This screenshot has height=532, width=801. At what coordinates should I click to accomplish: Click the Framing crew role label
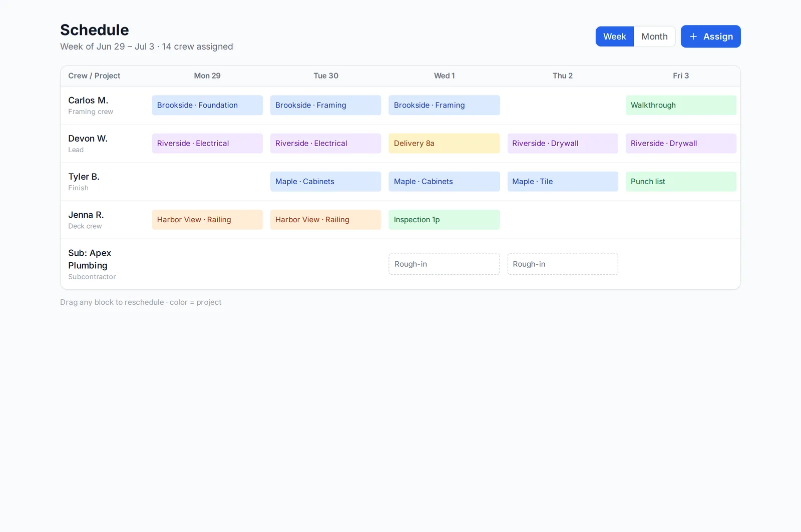(91, 112)
